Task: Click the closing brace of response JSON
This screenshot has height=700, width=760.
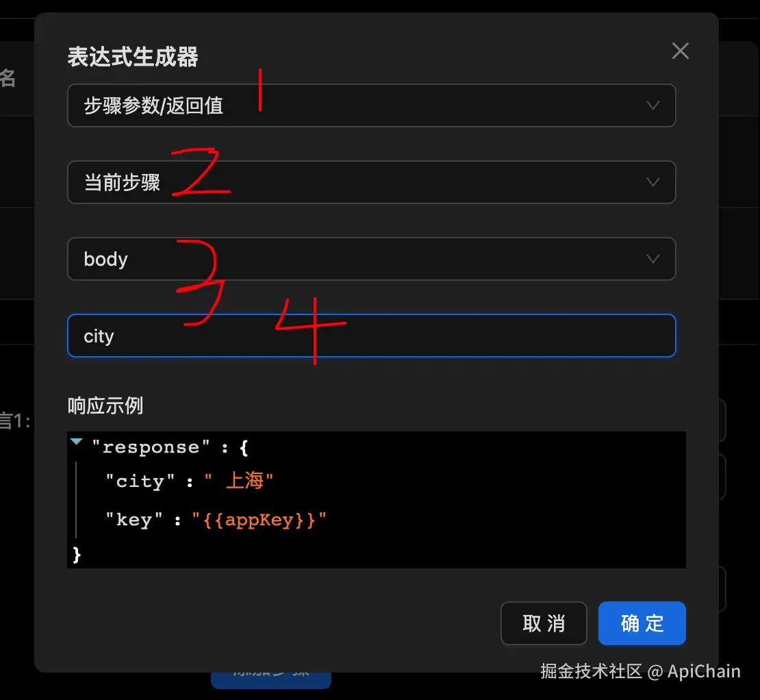Action: 77,554
